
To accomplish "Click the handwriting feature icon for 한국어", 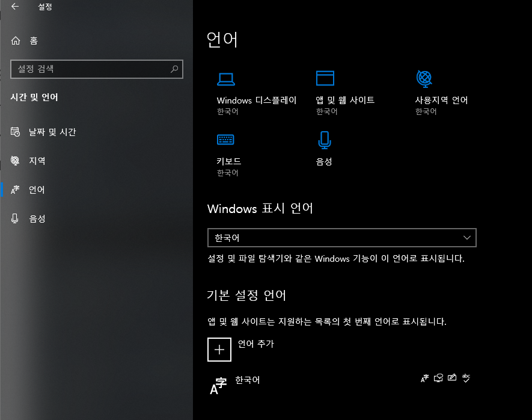I will click(x=452, y=377).
